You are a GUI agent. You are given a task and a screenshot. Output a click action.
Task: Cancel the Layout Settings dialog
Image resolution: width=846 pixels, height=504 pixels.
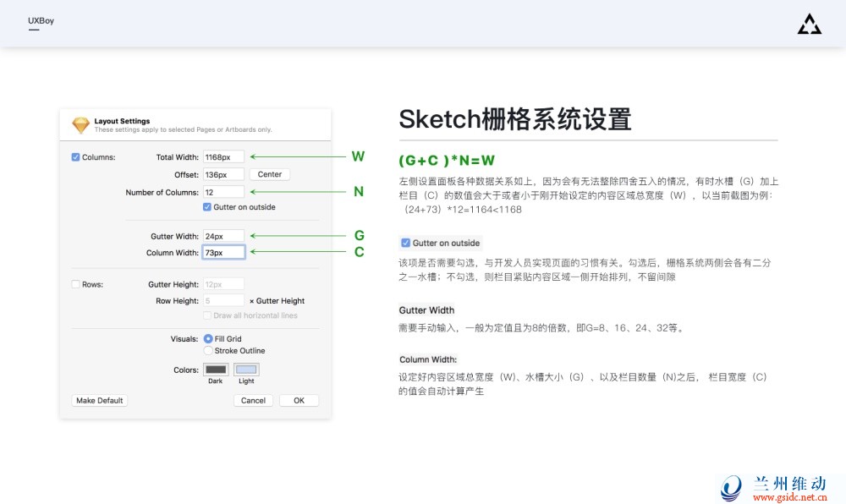click(x=253, y=401)
